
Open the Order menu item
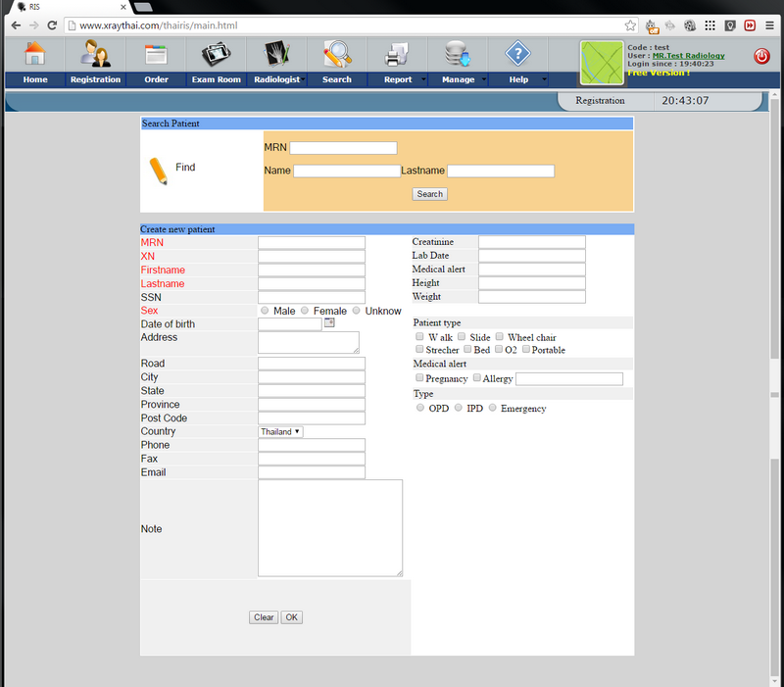156,79
